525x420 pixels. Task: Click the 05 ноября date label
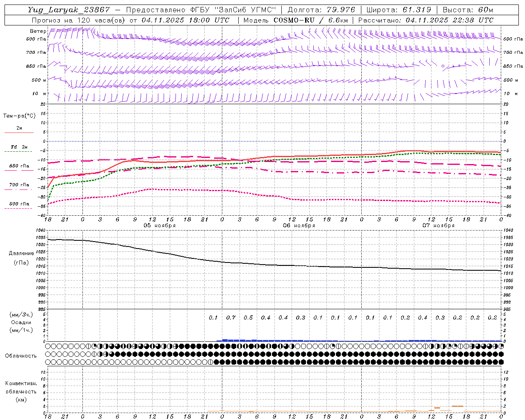point(160,226)
